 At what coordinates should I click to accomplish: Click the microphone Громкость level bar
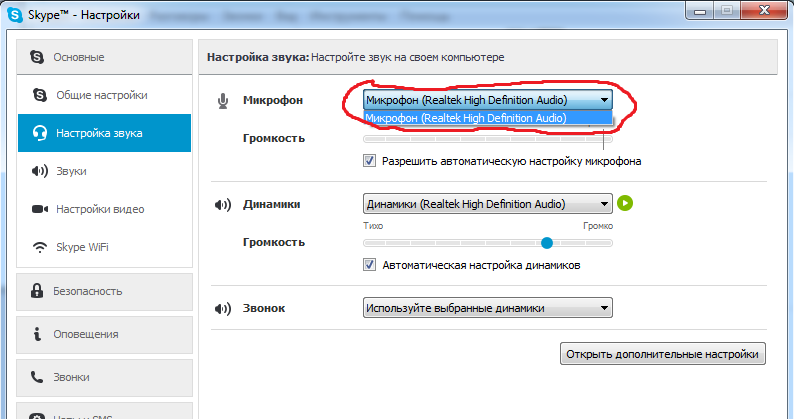488,139
